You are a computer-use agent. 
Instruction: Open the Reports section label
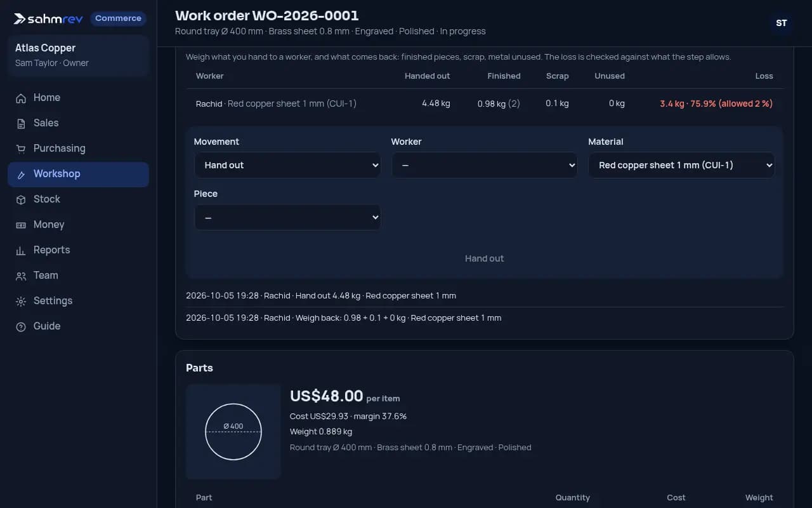point(51,250)
